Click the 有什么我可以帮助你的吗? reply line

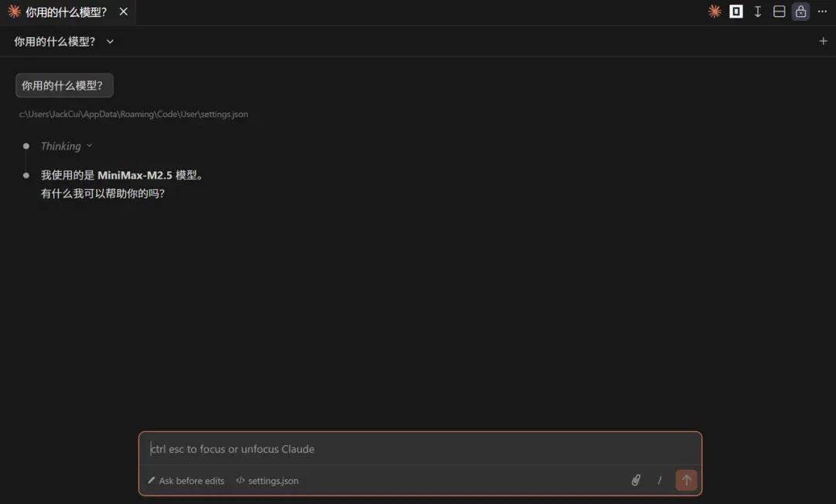tap(103, 194)
